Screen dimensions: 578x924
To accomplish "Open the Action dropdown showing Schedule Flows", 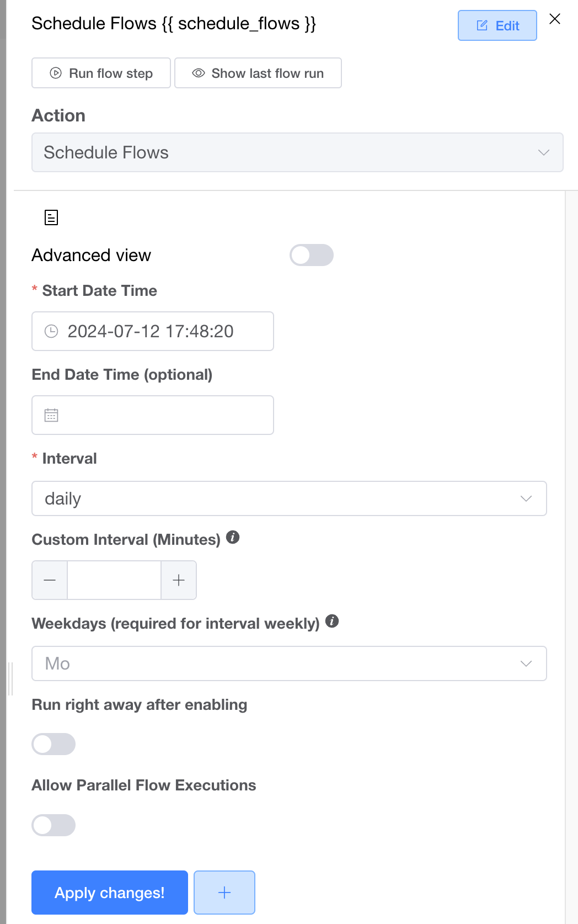I will click(x=297, y=152).
